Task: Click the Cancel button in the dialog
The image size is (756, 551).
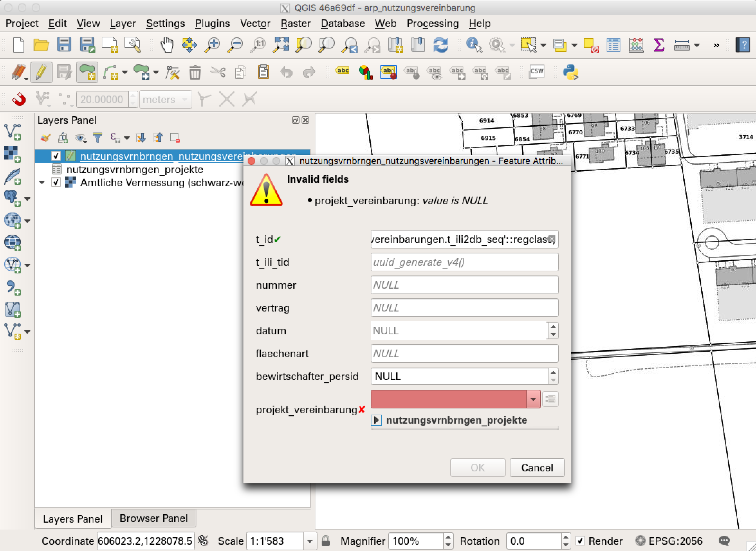Action: (x=537, y=468)
